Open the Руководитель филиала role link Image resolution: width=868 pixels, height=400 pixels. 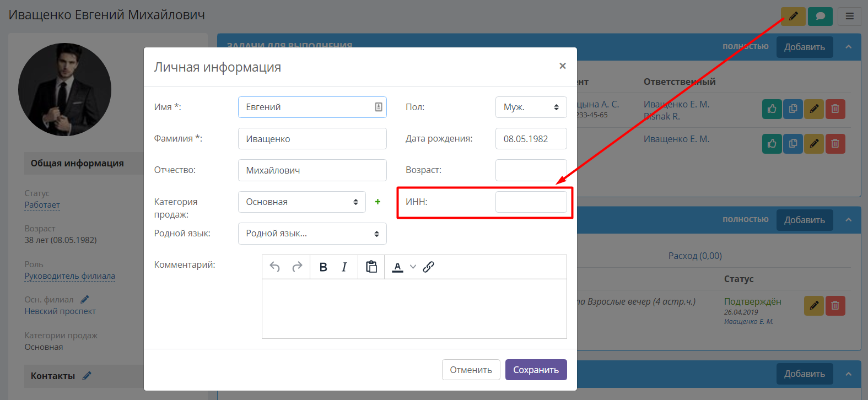point(70,276)
